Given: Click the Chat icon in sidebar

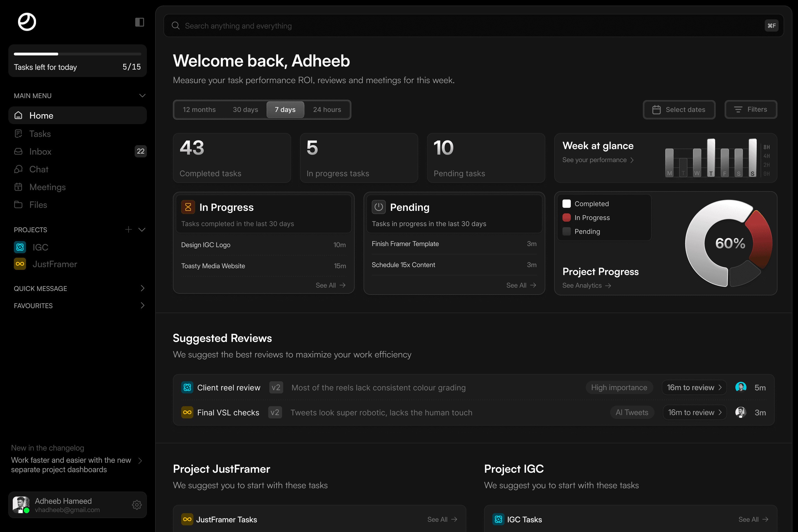Looking at the screenshot, I should click(x=18, y=169).
